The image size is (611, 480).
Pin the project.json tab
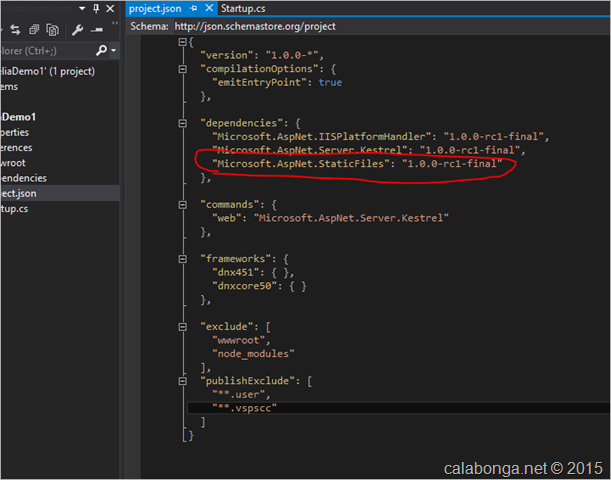pyautogui.click(x=194, y=8)
